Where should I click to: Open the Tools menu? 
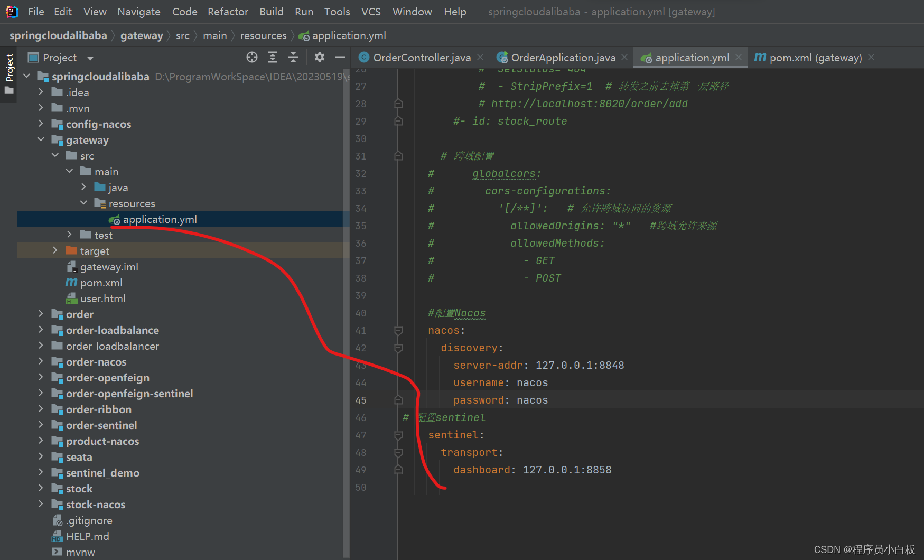(x=337, y=12)
